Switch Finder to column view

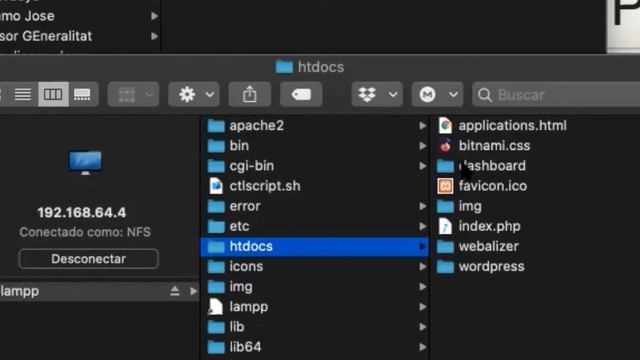click(53, 94)
